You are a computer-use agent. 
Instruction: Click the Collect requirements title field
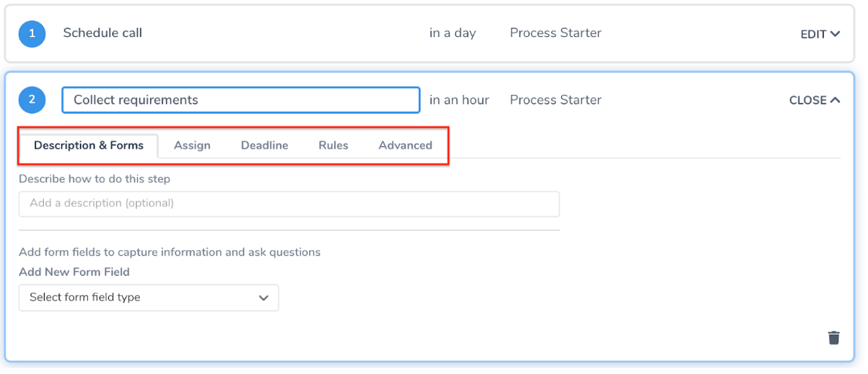(241, 100)
